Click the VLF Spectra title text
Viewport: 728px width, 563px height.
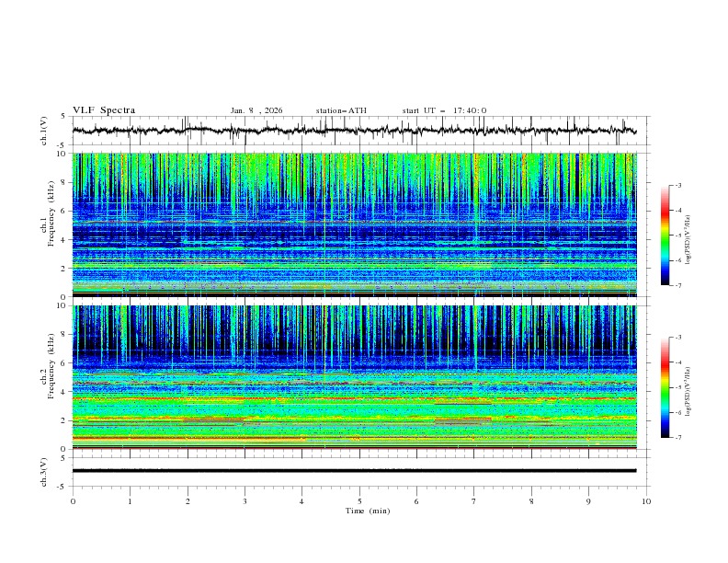[x=104, y=110]
